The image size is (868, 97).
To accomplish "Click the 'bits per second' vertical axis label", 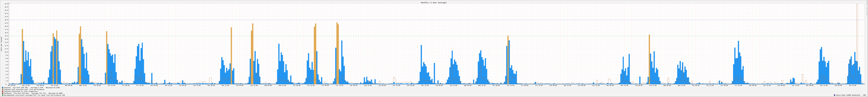I will tap(1, 44).
